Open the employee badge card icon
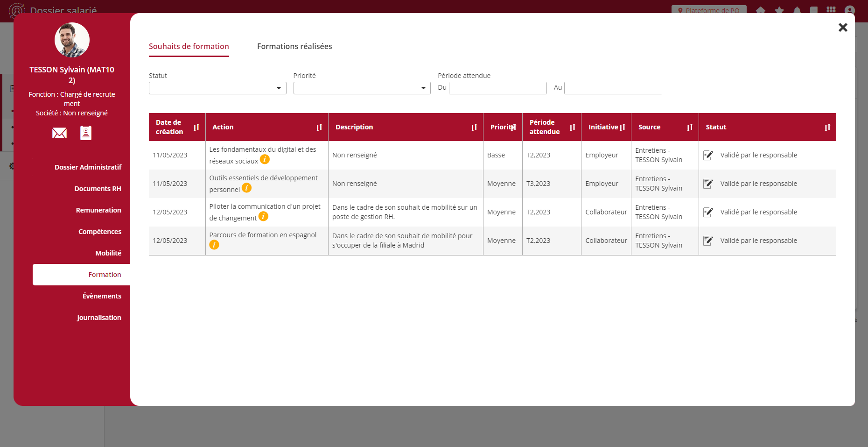Screen dimensions: 868x447 click(x=86, y=134)
